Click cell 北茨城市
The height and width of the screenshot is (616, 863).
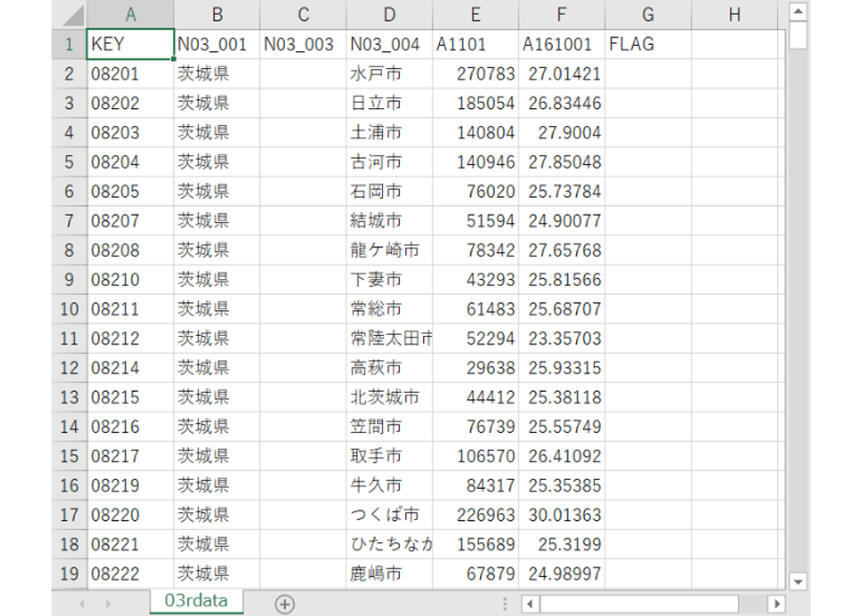[389, 397]
